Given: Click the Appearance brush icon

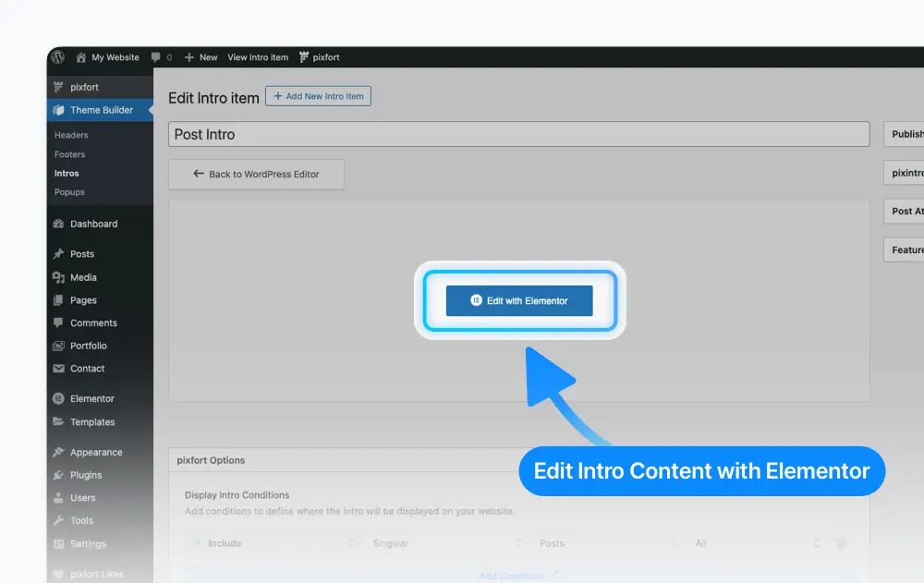Looking at the screenshot, I should pyautogui.click(x=58, y=452).
